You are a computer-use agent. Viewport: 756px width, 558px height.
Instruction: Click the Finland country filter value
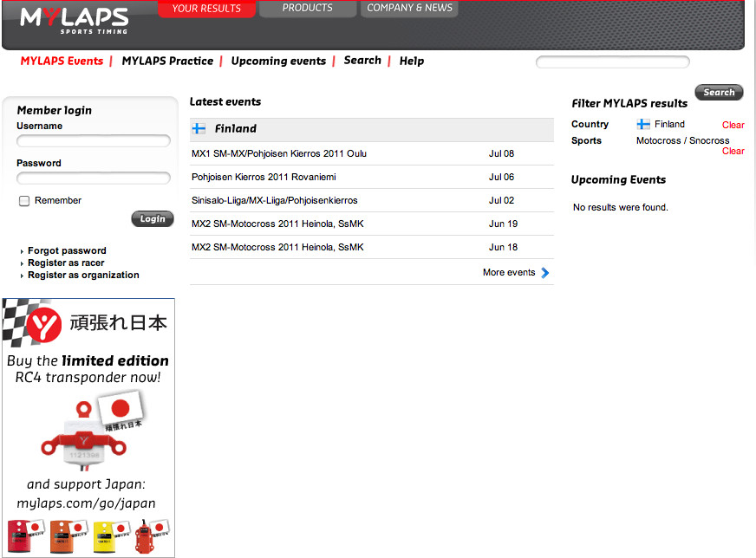669,124
